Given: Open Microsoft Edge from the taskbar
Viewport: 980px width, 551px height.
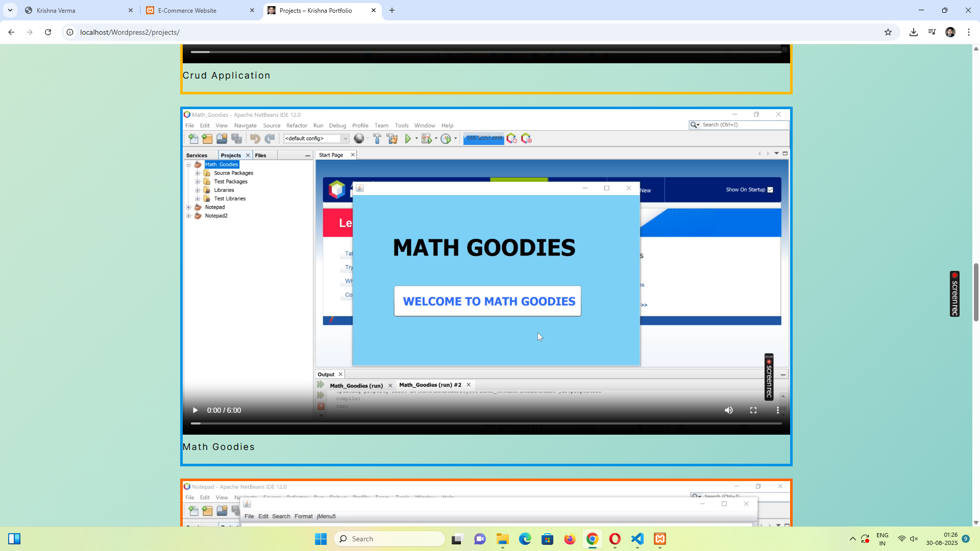Looking at the screenshot, I should tap(525, 539).
